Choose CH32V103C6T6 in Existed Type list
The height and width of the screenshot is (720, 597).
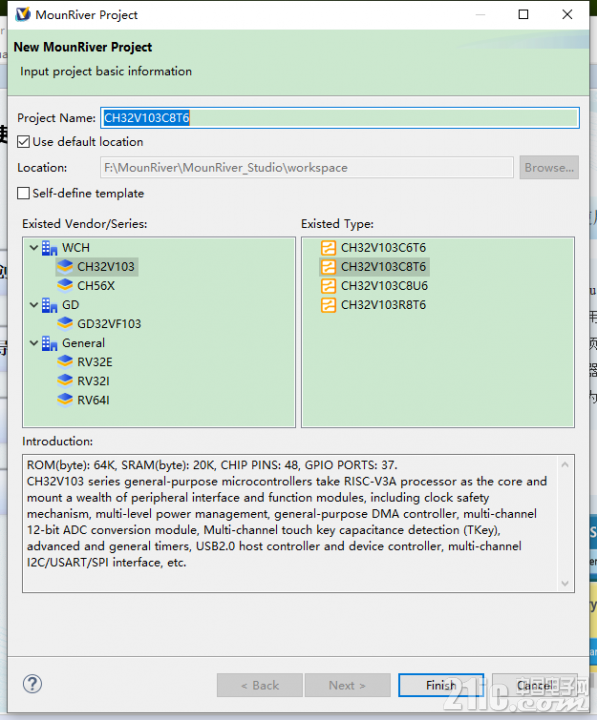pyautogui.click(x=383, y=248)
